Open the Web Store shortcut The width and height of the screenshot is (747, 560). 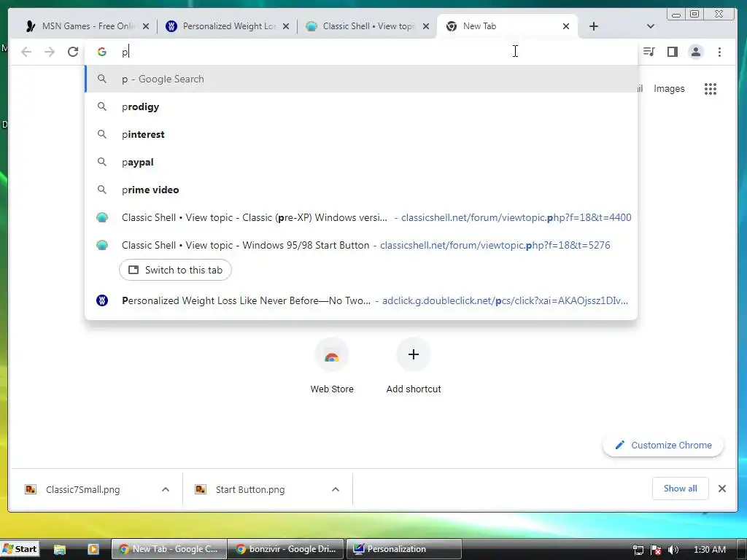coord(332,366)
